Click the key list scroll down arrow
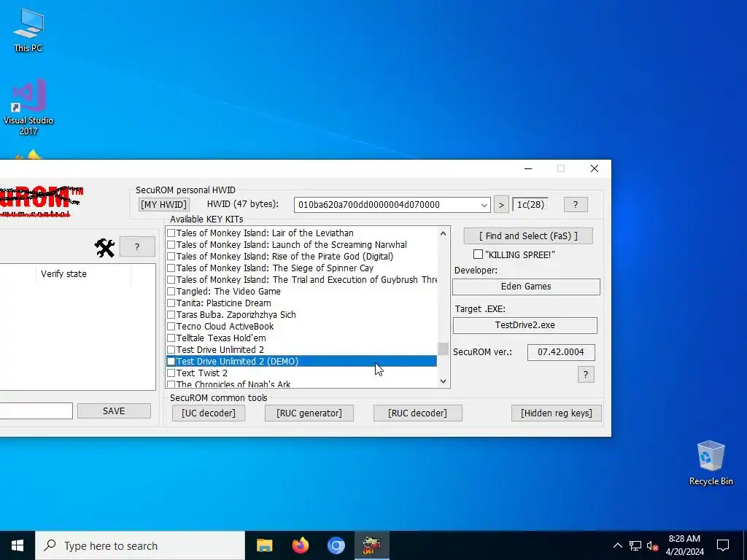747x560 pixels. coord(443,381)
